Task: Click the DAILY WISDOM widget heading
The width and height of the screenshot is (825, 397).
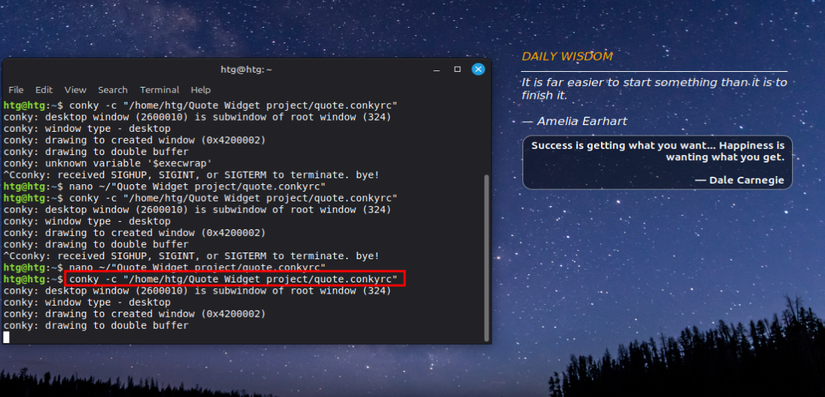Action: [x=567, y=57]
